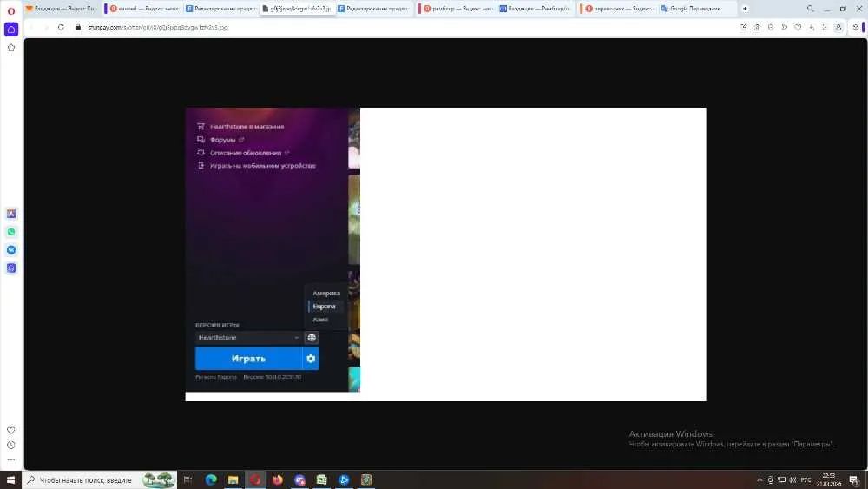Image resolution: width=868 pixels, height=489 pixels.
Task: Switch to the рамблер — Яндекс tab
Action: pos(457,9)
